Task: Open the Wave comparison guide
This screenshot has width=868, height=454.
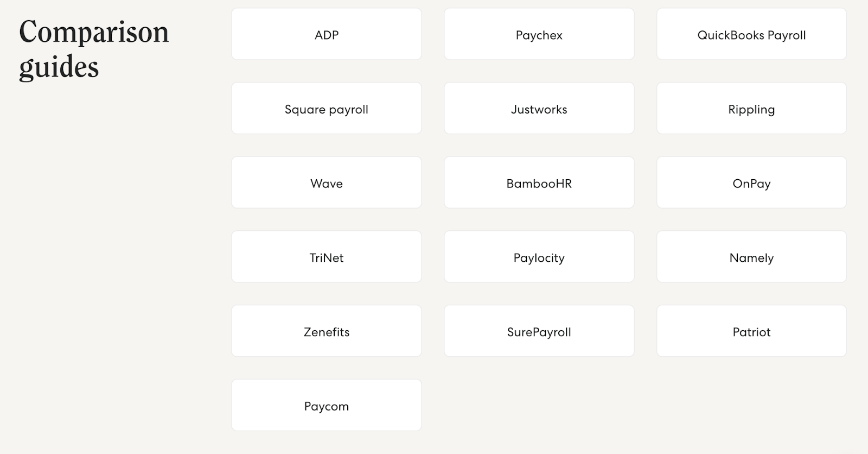Action: coord(327,182)
